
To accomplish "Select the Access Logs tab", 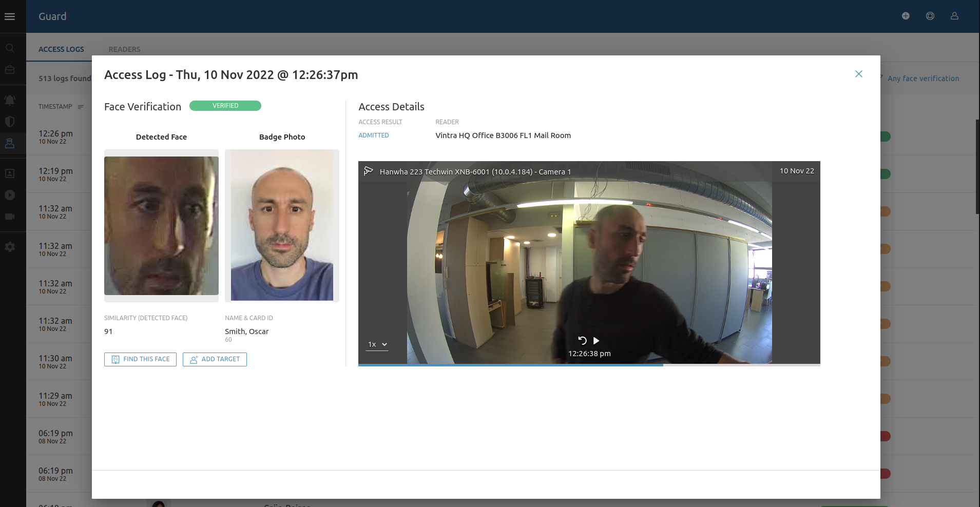I will 61,49.
